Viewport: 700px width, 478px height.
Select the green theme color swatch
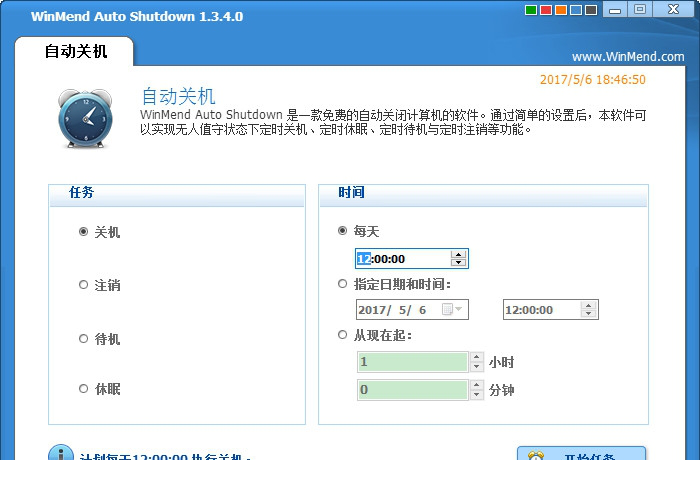531,10
